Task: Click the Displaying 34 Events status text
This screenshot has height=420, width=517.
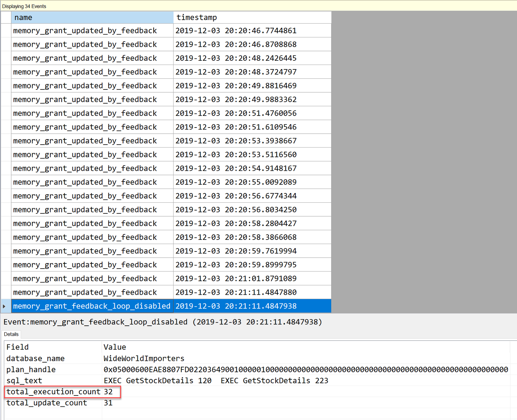Action: pyautogui.click(x=24, y=6)
